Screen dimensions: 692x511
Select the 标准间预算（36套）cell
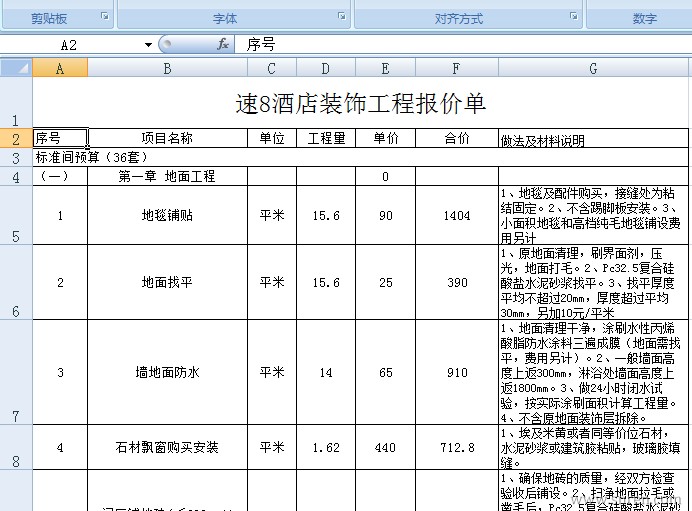coord(361,157)
